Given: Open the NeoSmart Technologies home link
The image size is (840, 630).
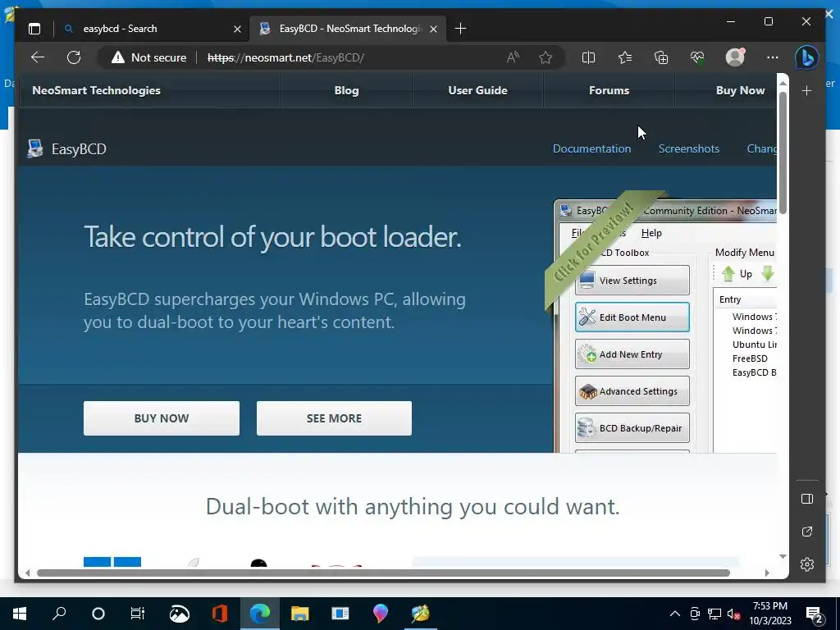Looking at the screenshot, I should coord(97,90).
